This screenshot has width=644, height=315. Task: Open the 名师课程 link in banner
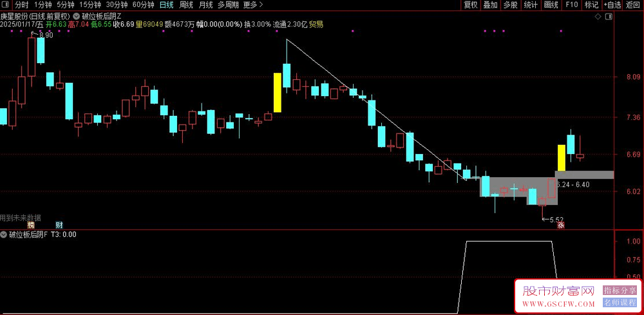(x=620, y=303)
